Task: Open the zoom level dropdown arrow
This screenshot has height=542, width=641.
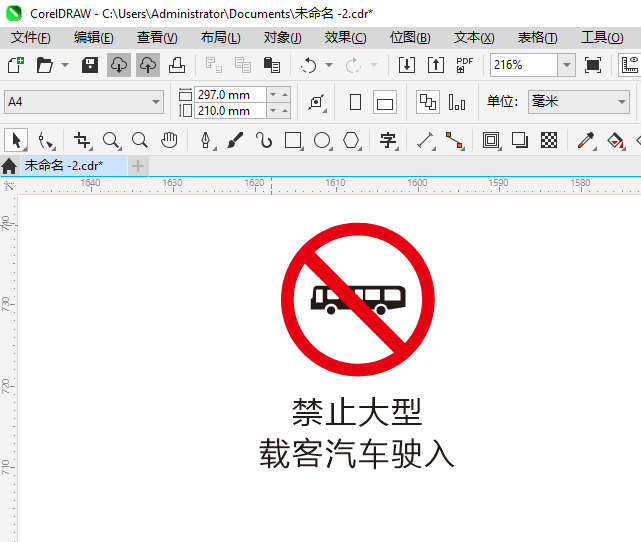Action: [x=567, y=65]
